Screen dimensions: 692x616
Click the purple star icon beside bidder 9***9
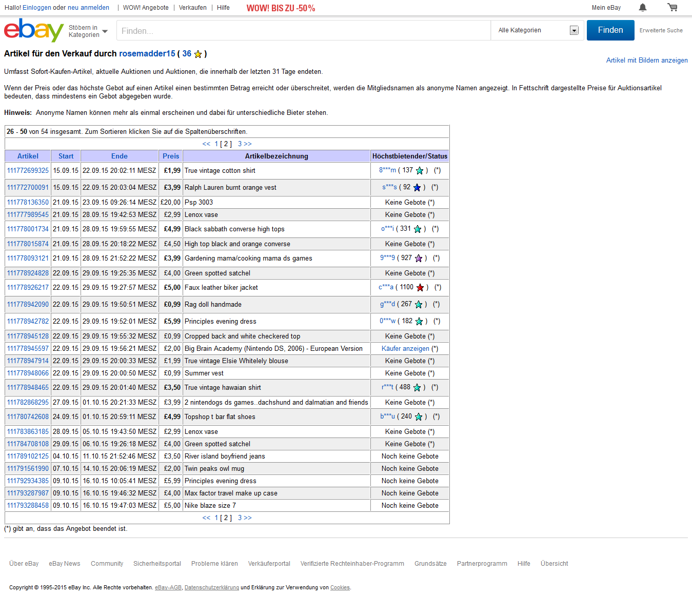pyautogui.click(x=419, y=258)
